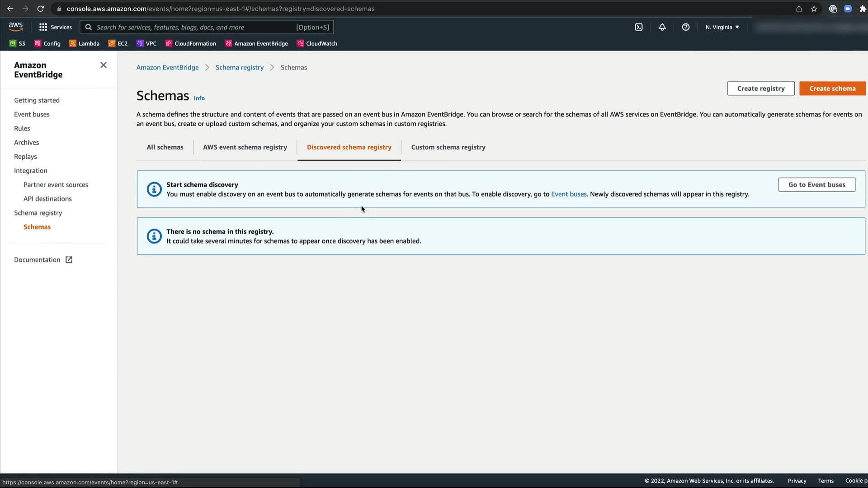Open the CloudWatch bookmark shortcut

click(x=316, y=43)
